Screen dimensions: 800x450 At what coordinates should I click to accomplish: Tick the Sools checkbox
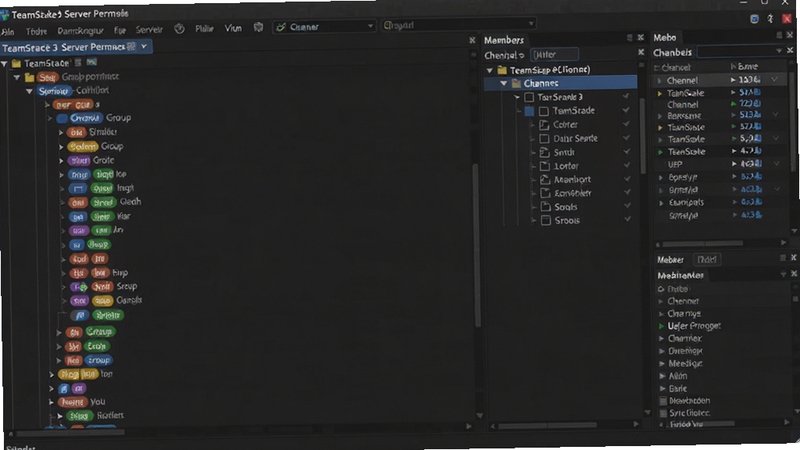[x=545, y=207]
